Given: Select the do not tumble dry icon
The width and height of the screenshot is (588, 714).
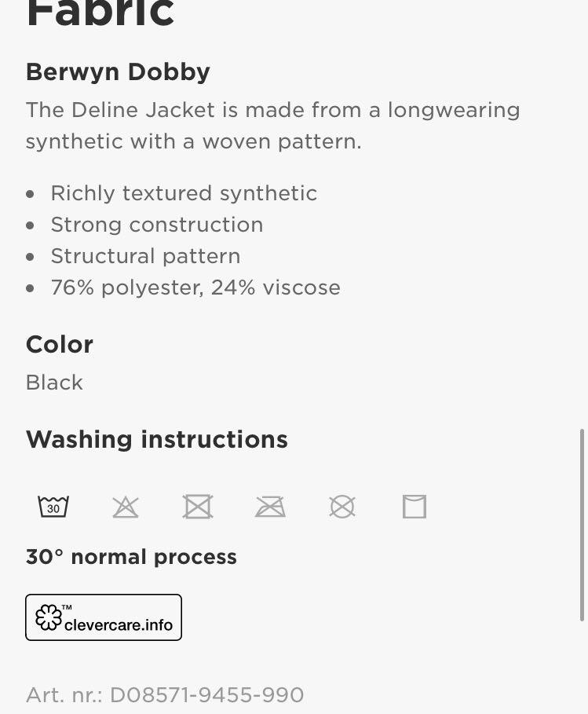Looking at the screenshot, I should coord(198,507).
